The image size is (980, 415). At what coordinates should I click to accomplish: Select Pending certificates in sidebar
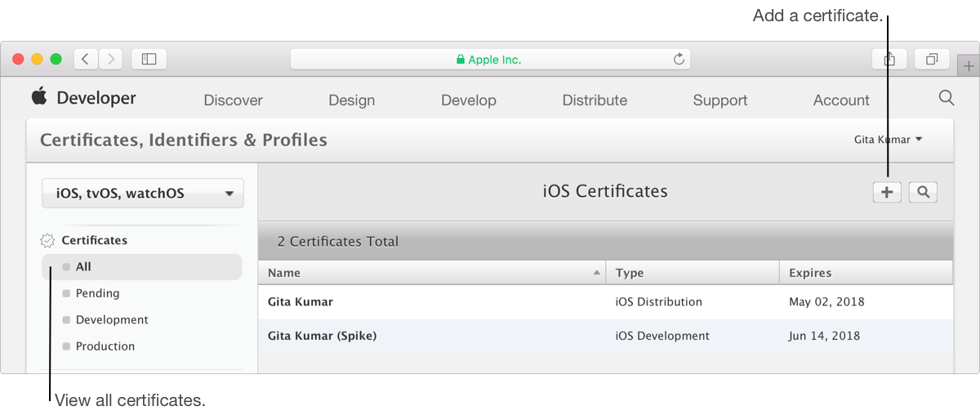[97, 293]
